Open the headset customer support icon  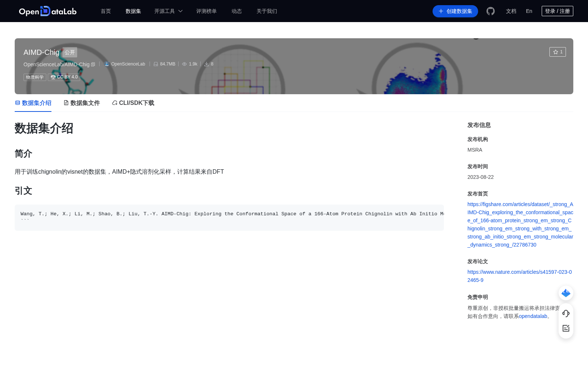(x=566, y=314)
